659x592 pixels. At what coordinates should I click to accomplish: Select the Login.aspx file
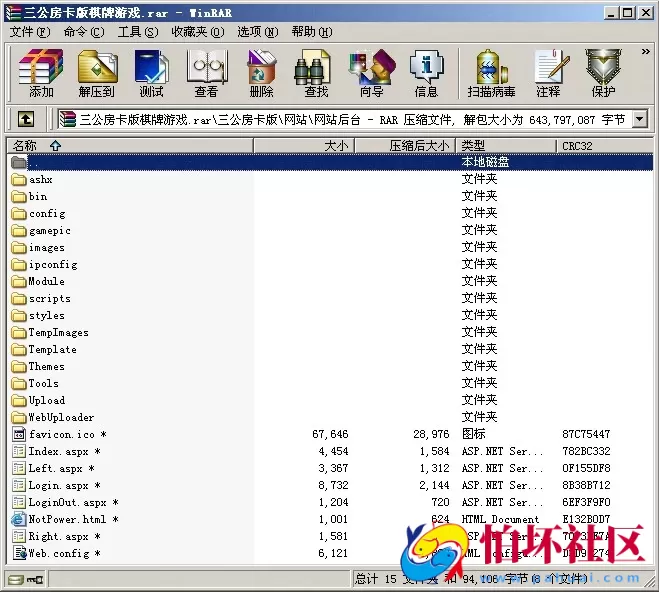56,485
